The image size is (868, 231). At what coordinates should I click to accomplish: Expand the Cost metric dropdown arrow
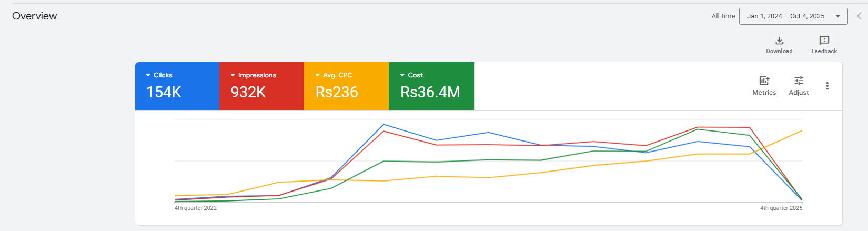(x=402, y=75)
